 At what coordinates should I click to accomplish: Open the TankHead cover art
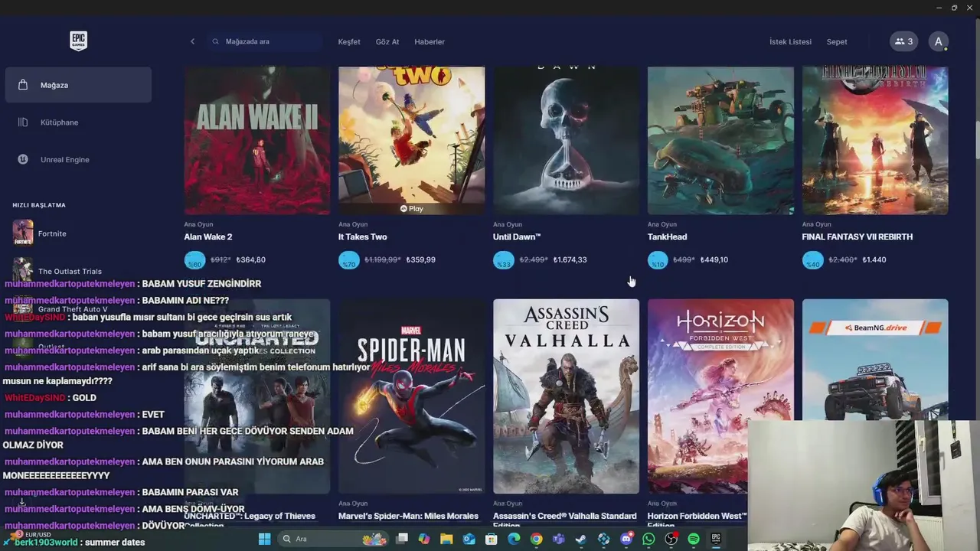720,141
